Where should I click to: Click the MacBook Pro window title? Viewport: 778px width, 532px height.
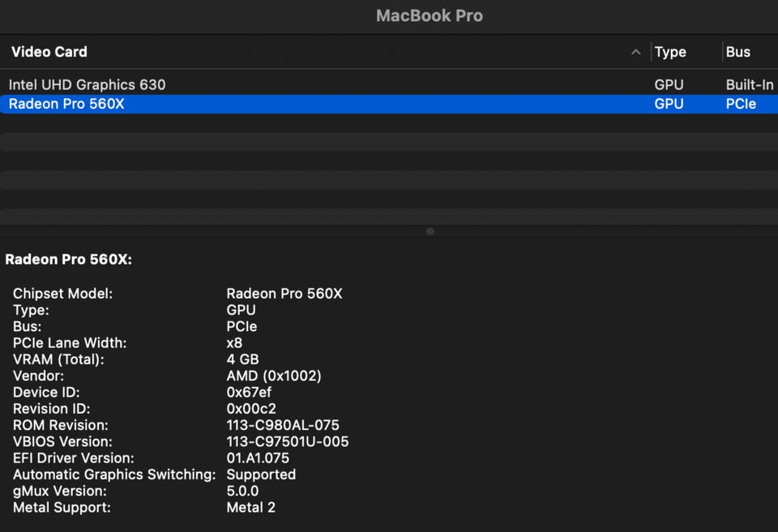(430, 15)
